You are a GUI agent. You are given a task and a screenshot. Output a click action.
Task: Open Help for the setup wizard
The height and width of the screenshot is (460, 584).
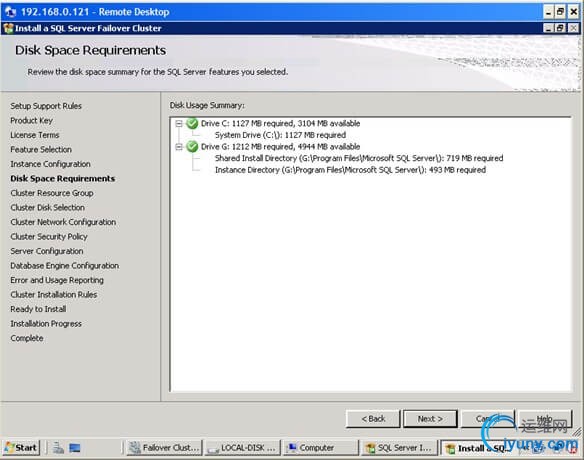pos(545,419)
